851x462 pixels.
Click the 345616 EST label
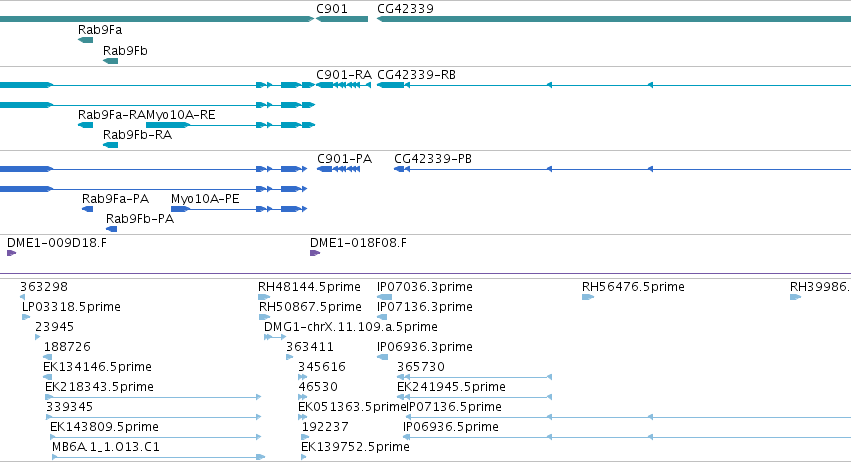click(x=322, y=367)
